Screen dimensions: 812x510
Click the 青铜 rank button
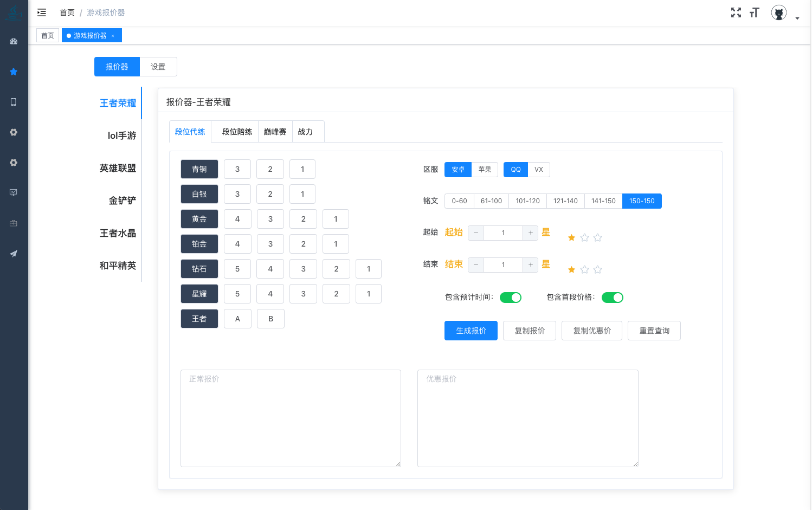pyautogui.click(x=199, y=169)
